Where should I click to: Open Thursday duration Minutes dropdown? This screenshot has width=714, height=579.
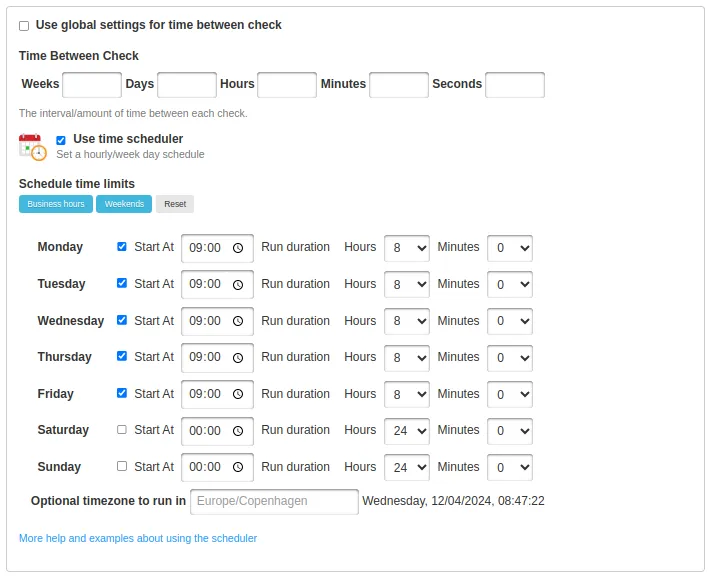click(x=510, y=358)
